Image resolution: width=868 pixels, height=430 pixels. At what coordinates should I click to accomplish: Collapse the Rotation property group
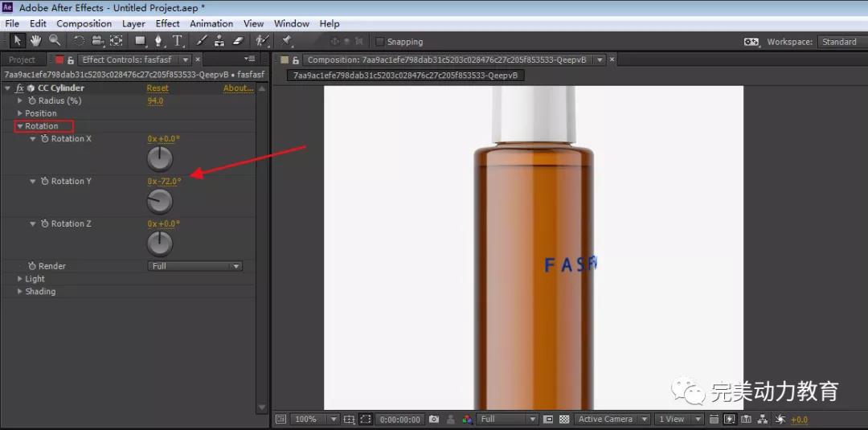20,126
